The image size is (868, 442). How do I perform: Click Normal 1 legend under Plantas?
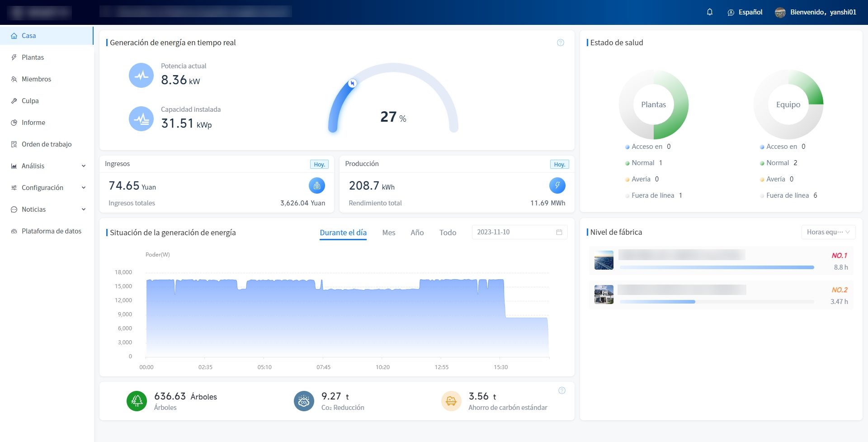click(x=644, y=163)
